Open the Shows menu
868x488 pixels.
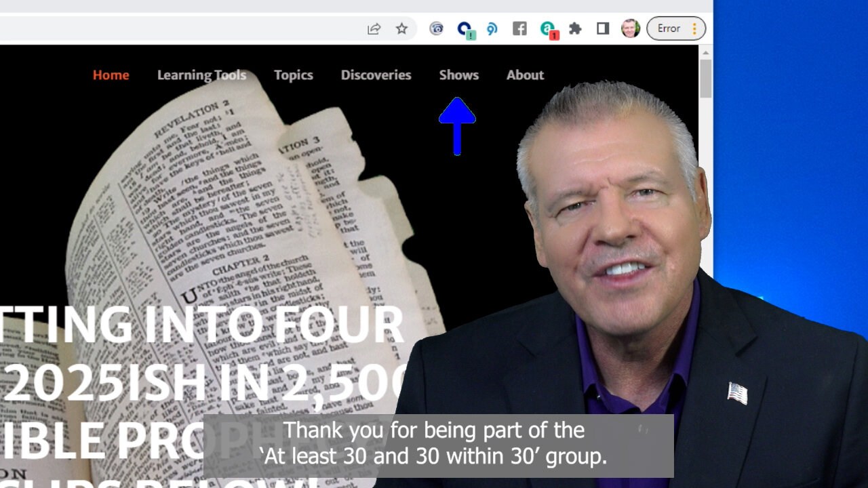click(459, 75)
